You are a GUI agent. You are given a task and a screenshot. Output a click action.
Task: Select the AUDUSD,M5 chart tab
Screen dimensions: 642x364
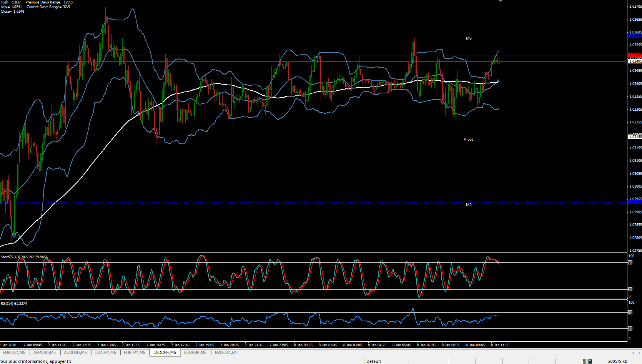click(x=75, y=352)
